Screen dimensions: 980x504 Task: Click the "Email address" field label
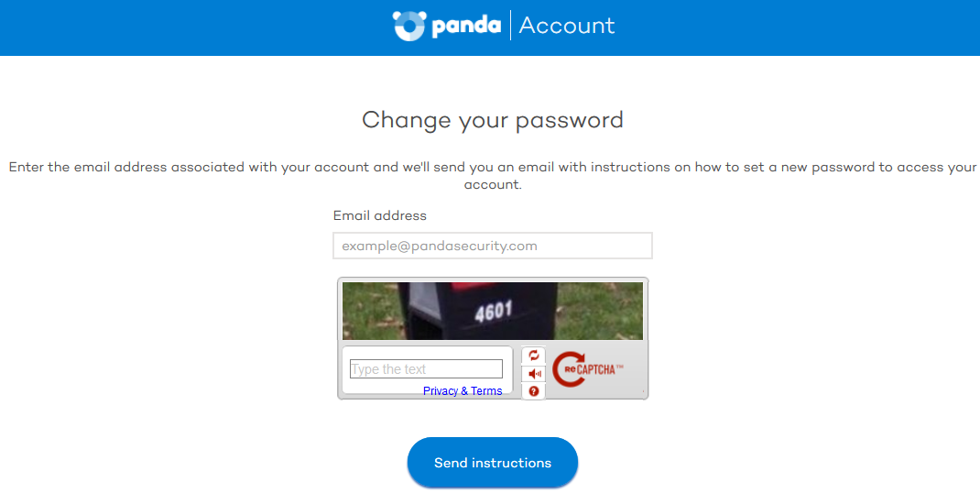point(380,215)
